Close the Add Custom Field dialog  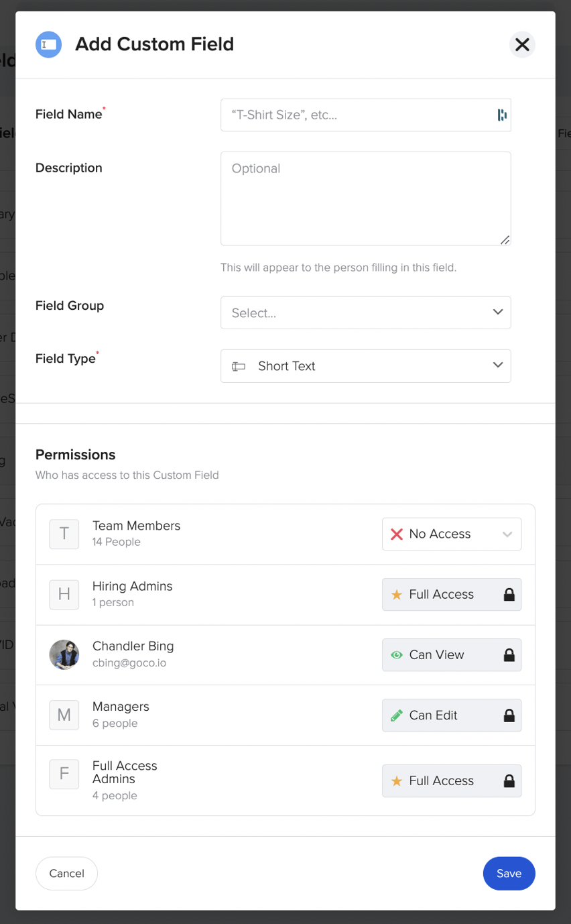[522, 44]
